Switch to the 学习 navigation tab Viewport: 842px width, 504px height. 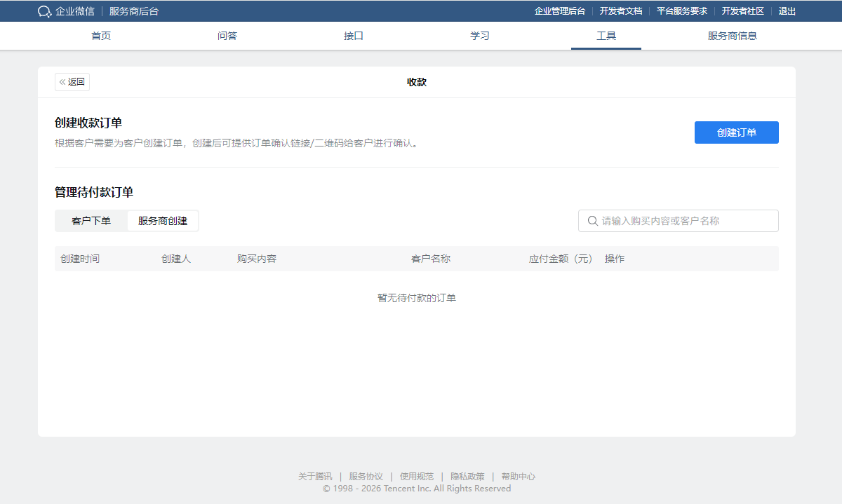(x=480, y=36)
